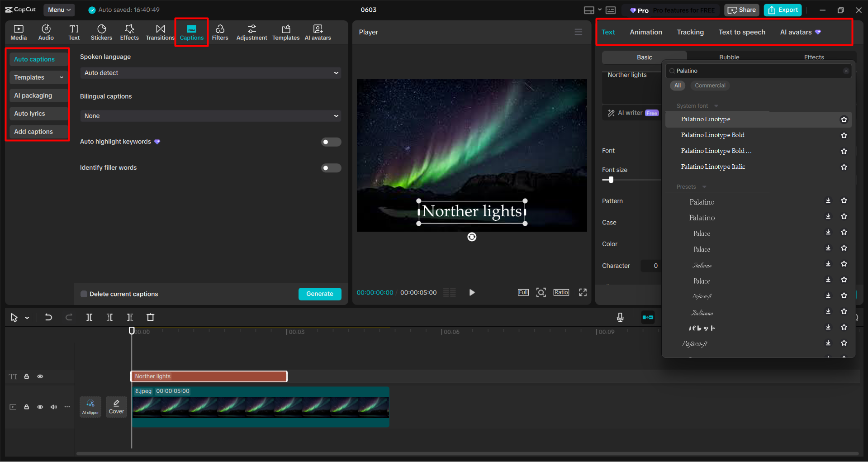Click the Generate captions button
Viewport: 868px width, 462px height.
[320, 294]
